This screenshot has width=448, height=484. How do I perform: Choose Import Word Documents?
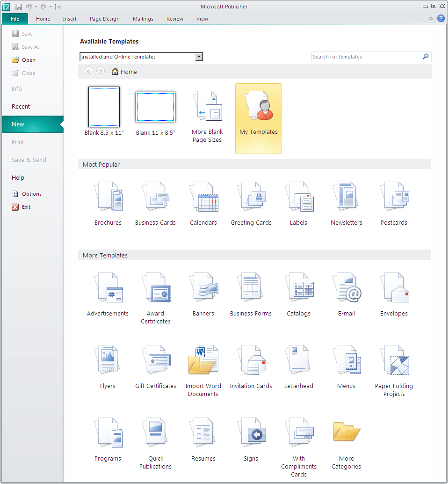coord(203,371)
